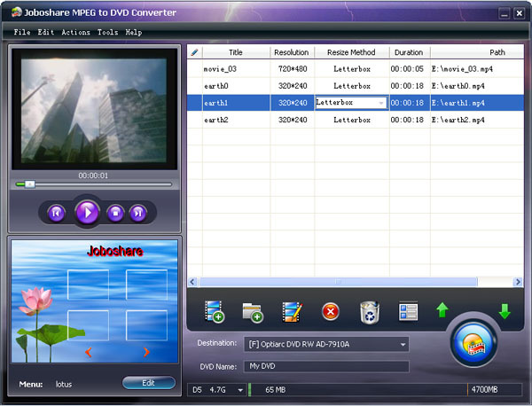Click the Path column header
532x406 pixels.
[477, 52]
